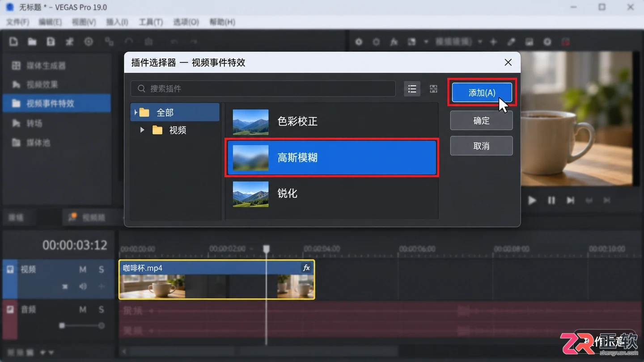
Task: Switch plugin chooser to list view
Action: coord(412,88)
